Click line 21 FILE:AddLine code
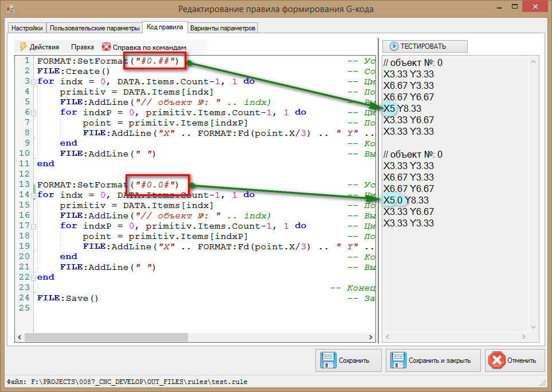 [x=108, y=267]
